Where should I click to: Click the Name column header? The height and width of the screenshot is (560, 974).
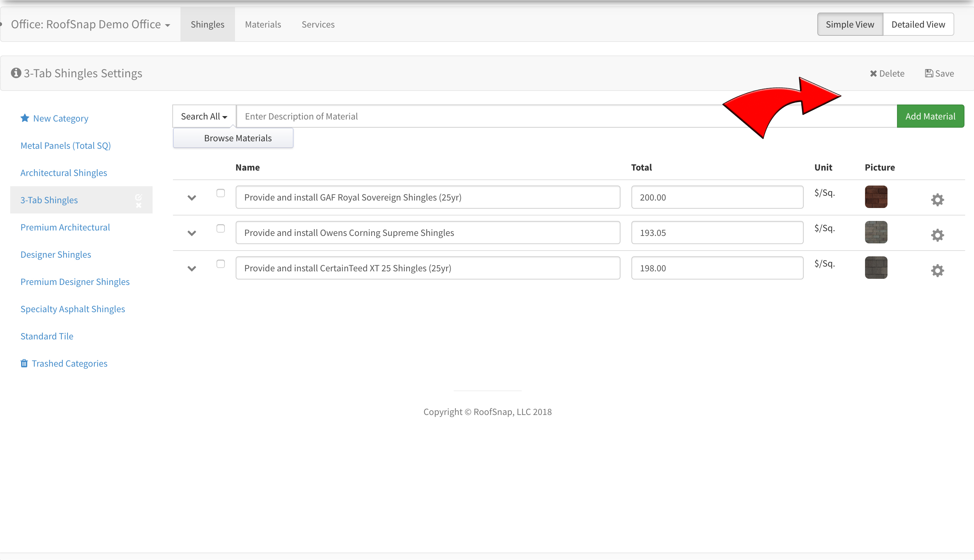pos(248,168)
